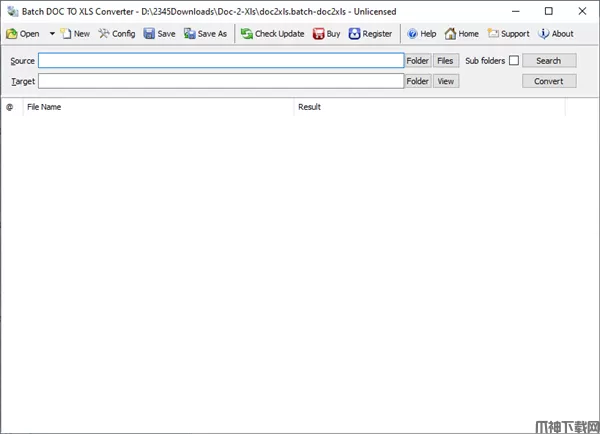This screenshot has height=434, width=600.
Task: Expand the Open dropdown arrow
Action: 52,34
